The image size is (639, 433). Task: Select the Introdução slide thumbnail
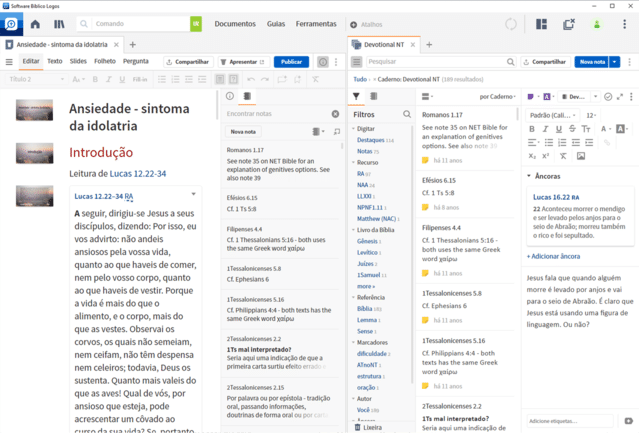(x=35, y=153)
